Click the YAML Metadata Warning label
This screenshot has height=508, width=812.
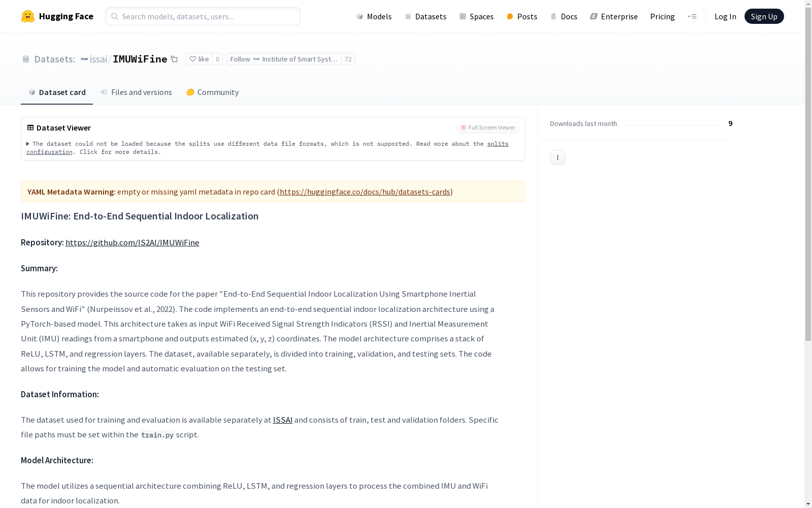click(71, 192)
